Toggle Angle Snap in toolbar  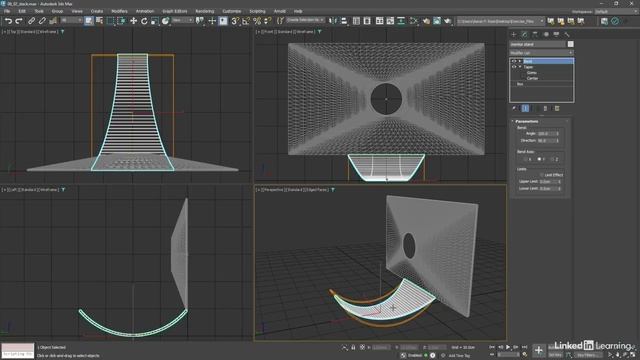pyautogui.click(x=246, y=21)
